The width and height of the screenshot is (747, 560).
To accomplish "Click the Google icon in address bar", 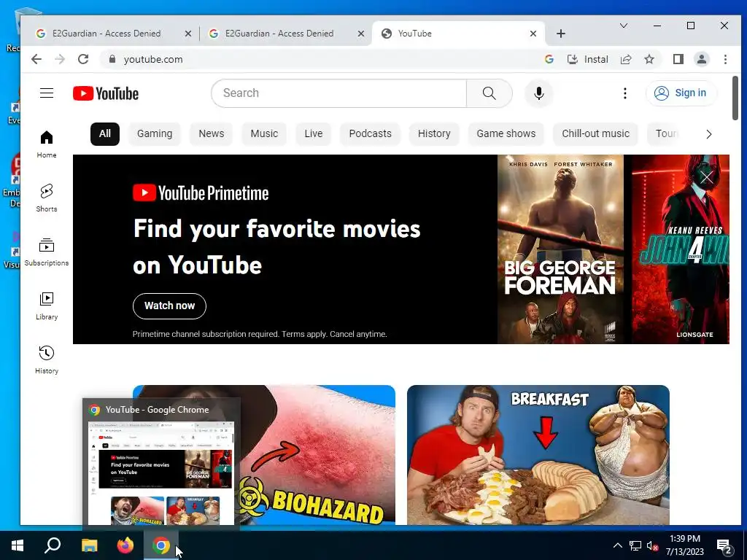I will (x=549, y=59).
